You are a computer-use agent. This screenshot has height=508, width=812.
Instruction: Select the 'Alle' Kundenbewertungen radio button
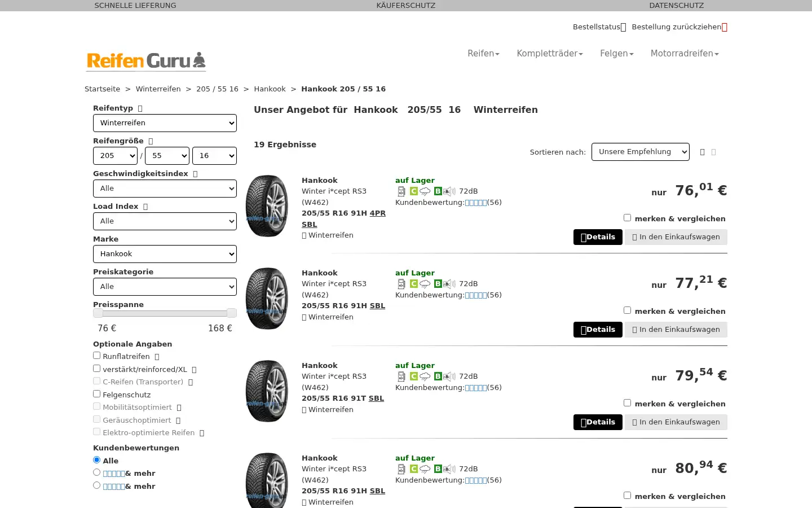(x=96, y=460)
